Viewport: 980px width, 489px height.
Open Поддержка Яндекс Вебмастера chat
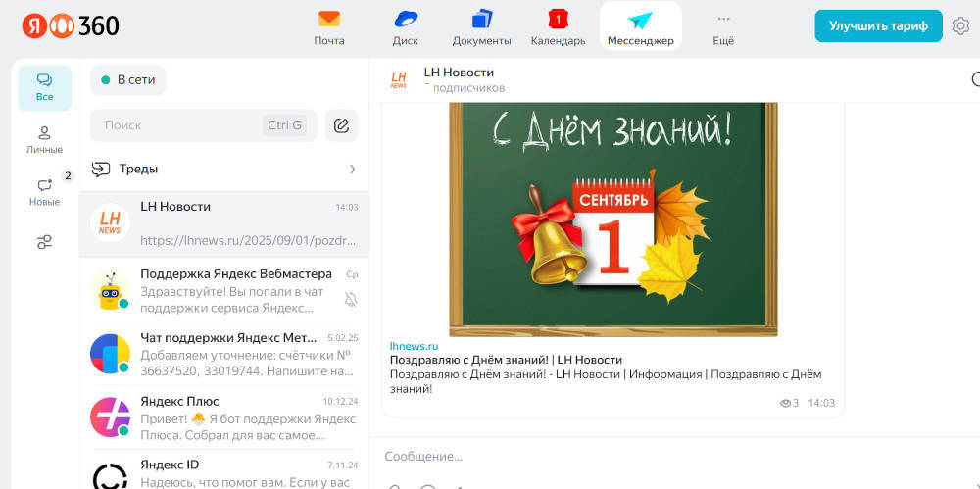pos(223,290)
